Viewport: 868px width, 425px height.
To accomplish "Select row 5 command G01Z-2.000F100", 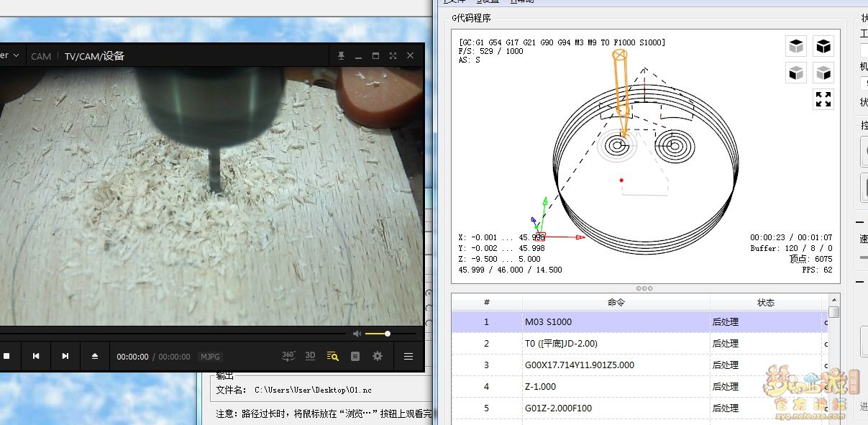I will (x=616, y=408).
